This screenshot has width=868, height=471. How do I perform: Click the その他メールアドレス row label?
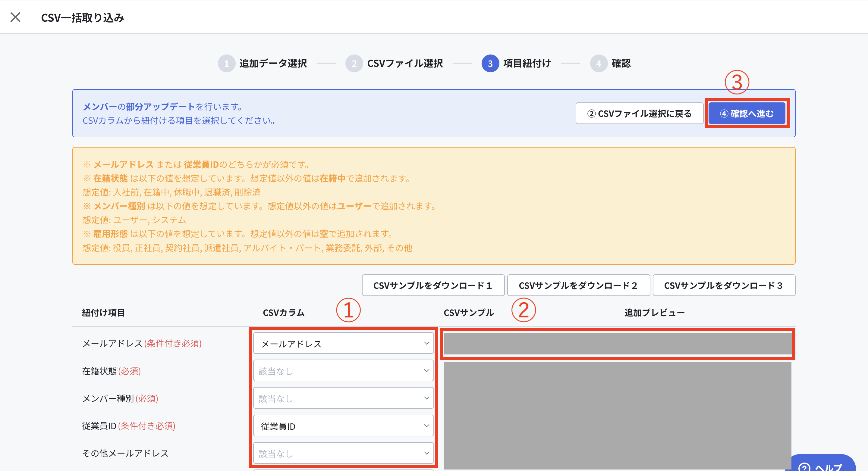(125, 454)
